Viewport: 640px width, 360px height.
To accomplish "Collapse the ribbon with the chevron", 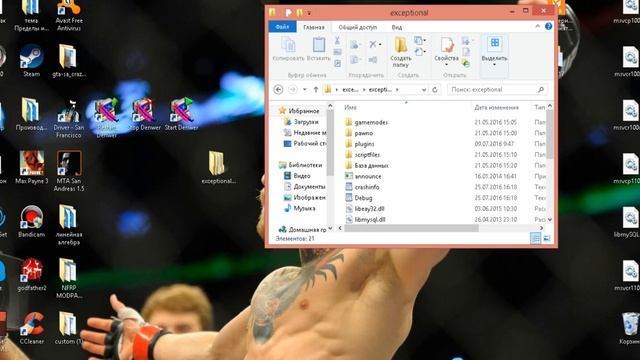I will (x=538, y=27).
